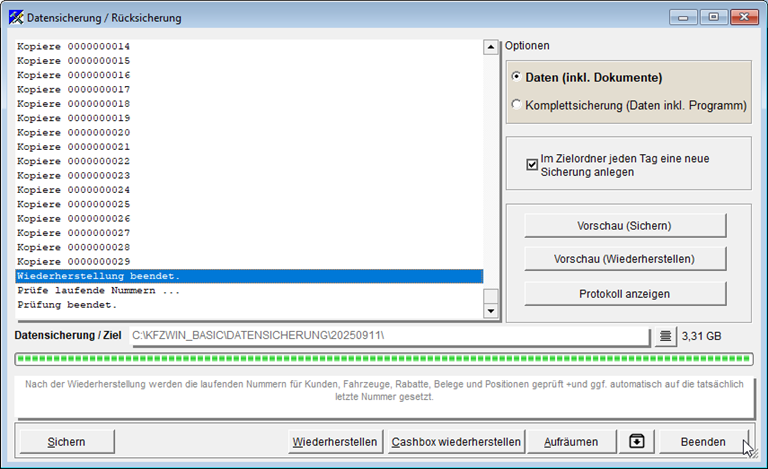Click the log scroll up arrow
768x469 pixels.
(x=491, y=47)
